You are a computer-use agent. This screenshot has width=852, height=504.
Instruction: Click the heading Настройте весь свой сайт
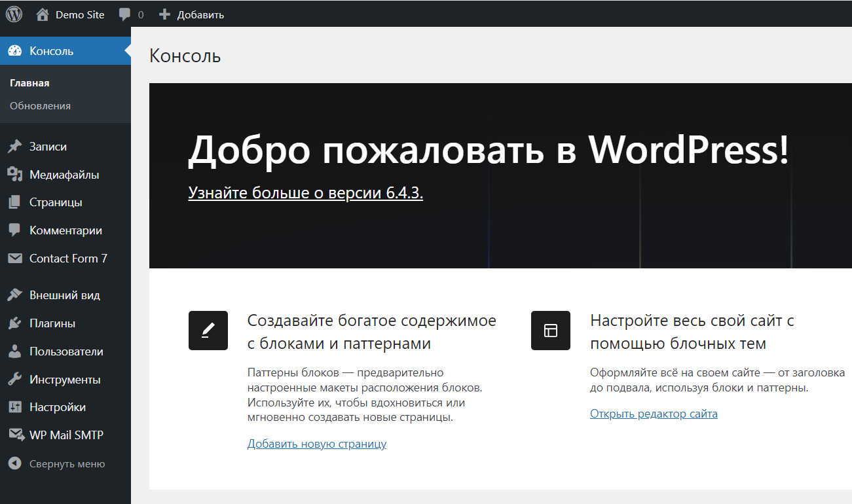[692, 332]
